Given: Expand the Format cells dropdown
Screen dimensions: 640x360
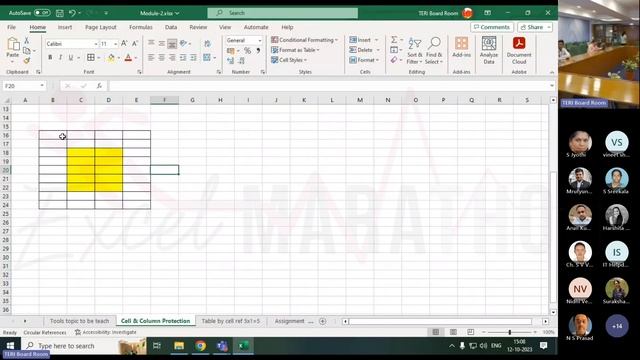Looking at the screenshot, I should [x=378, y=60].
